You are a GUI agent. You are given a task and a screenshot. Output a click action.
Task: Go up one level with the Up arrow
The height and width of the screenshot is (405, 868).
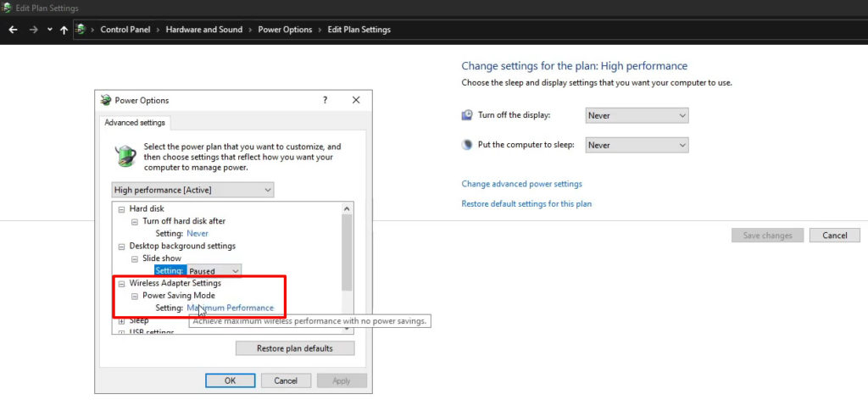pos(64,30)
